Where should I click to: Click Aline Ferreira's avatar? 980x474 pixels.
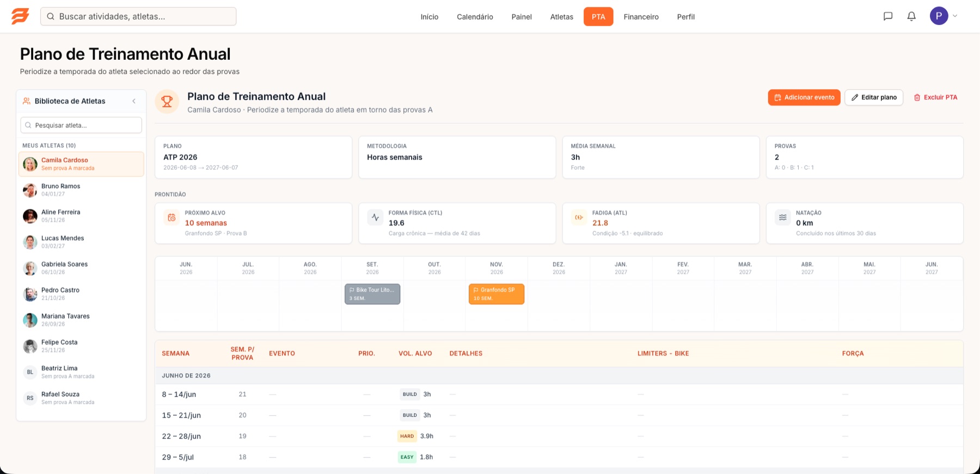pos(30,216)
